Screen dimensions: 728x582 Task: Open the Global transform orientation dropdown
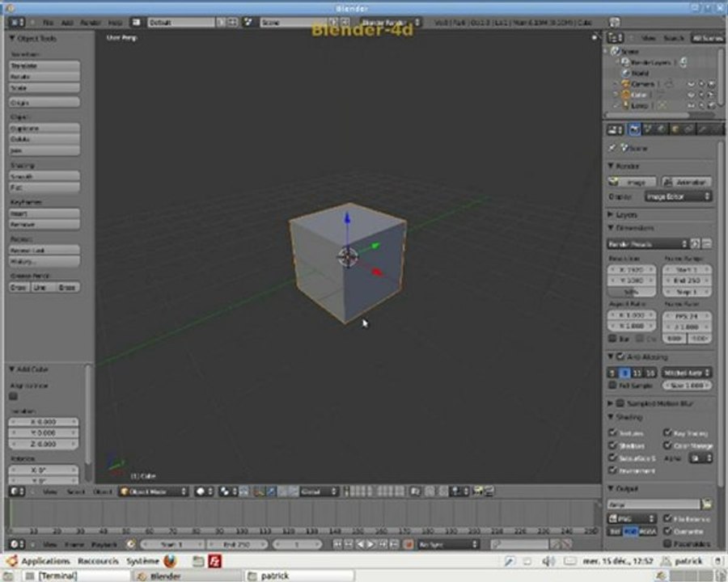point(319,491)
